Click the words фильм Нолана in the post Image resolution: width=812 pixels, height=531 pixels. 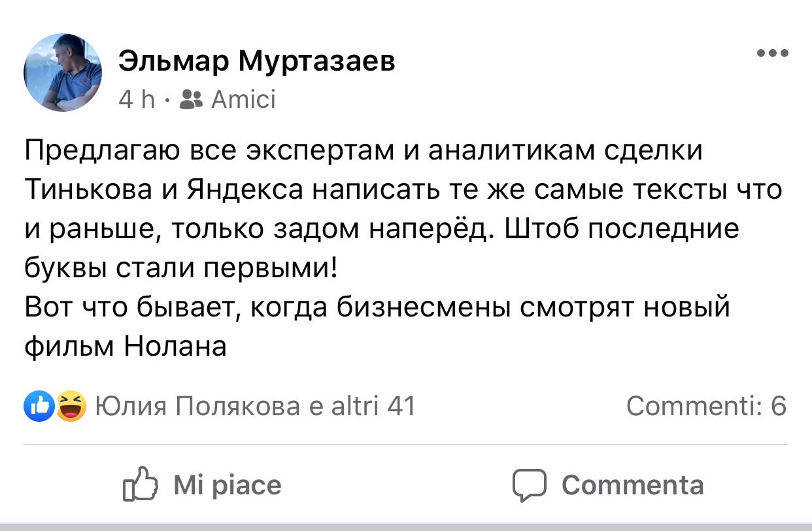coord(126,345)
